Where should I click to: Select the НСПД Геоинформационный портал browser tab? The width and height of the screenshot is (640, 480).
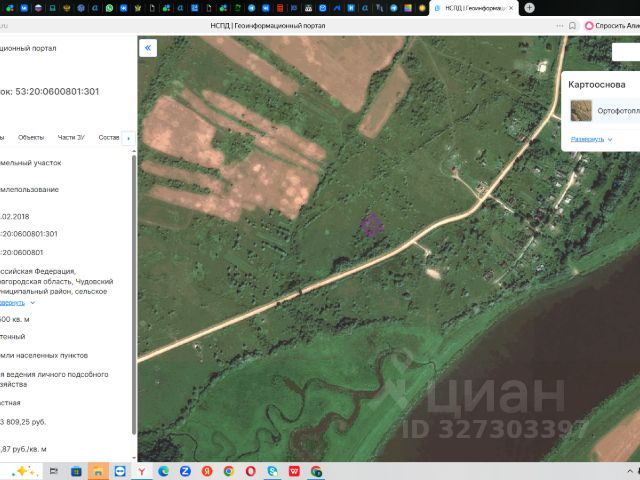(x=474, y=8)
